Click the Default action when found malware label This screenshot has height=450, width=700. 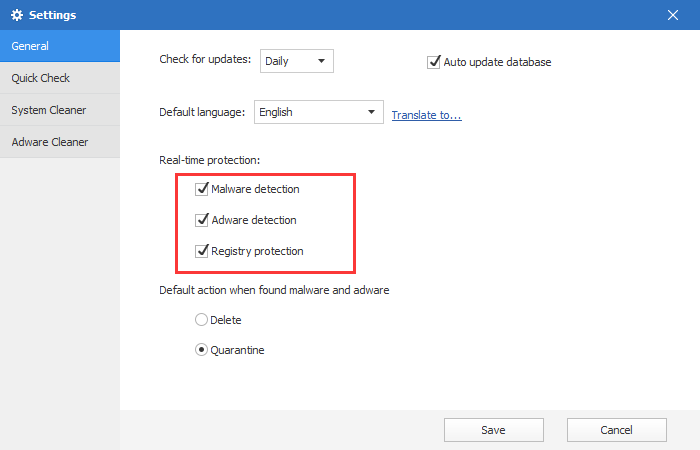(x=273, y=290)
